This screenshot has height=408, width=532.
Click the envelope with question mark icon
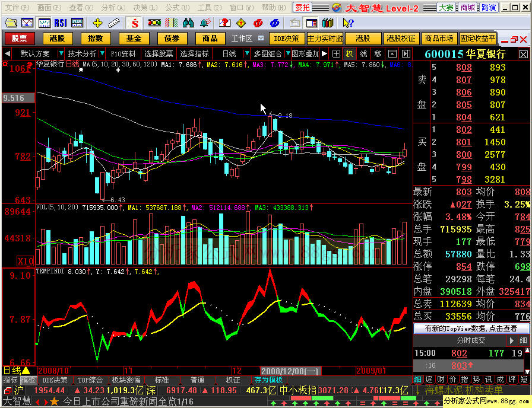(224, 23)
